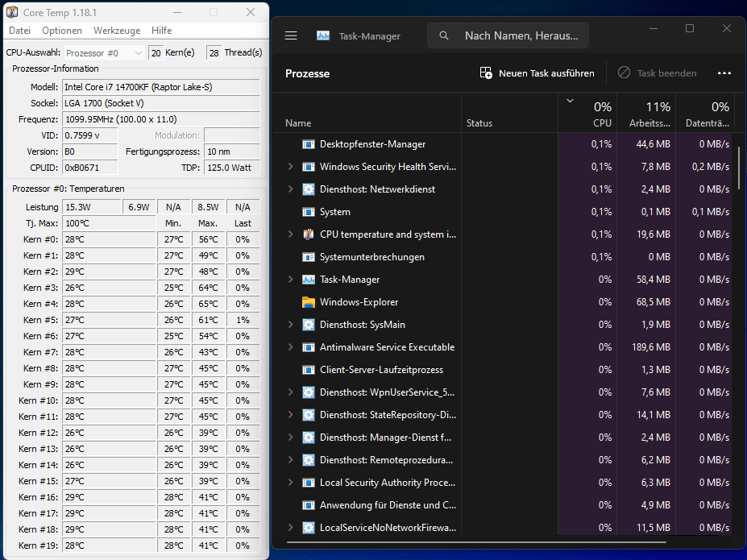This screenshot has width=747, height=560.
Task: Expand the LocalServiceNoNetworkFirewall row
Action: (291, 528)
